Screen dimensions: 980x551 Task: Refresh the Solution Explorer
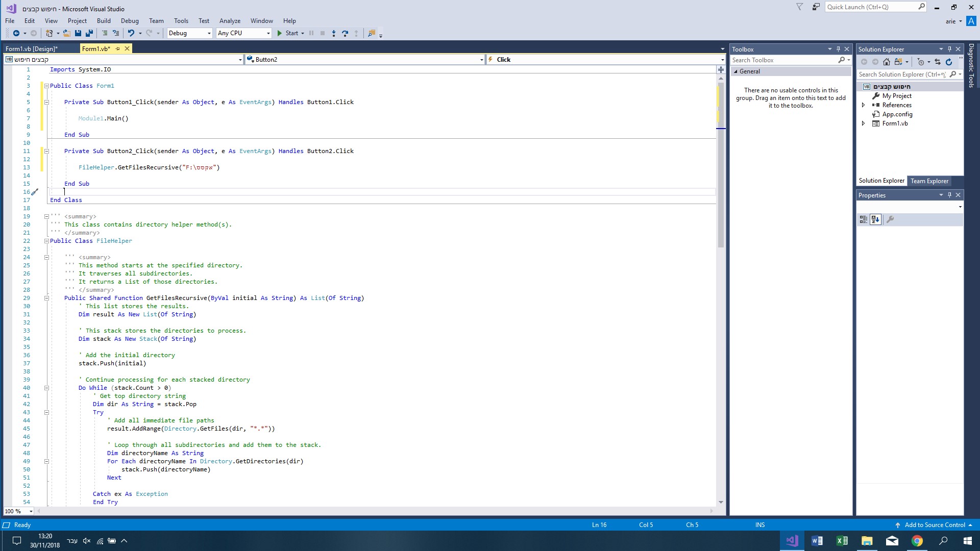pos(949,62)
